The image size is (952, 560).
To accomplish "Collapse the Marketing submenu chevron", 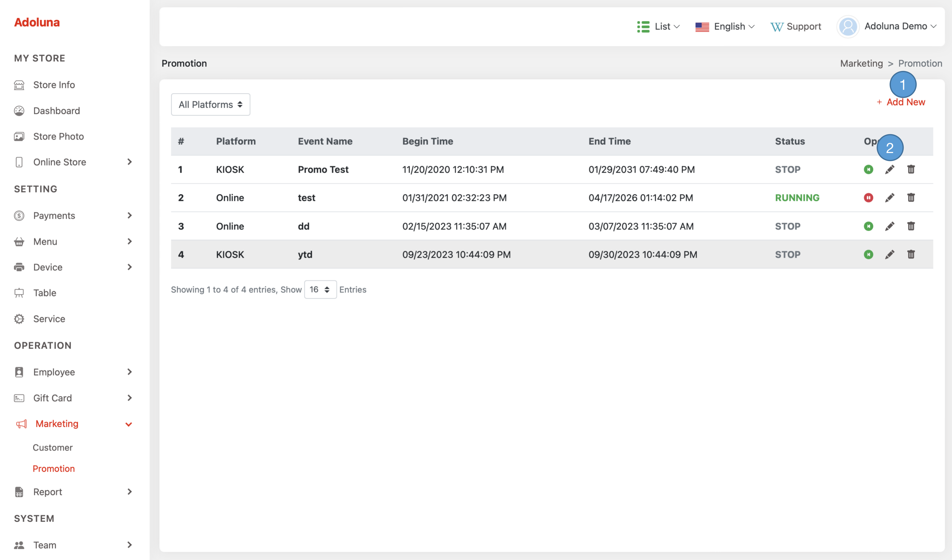I will point(128,425).
